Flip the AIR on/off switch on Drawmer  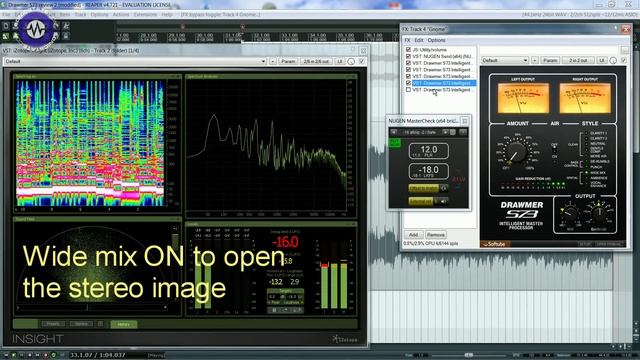pos(554,150)
